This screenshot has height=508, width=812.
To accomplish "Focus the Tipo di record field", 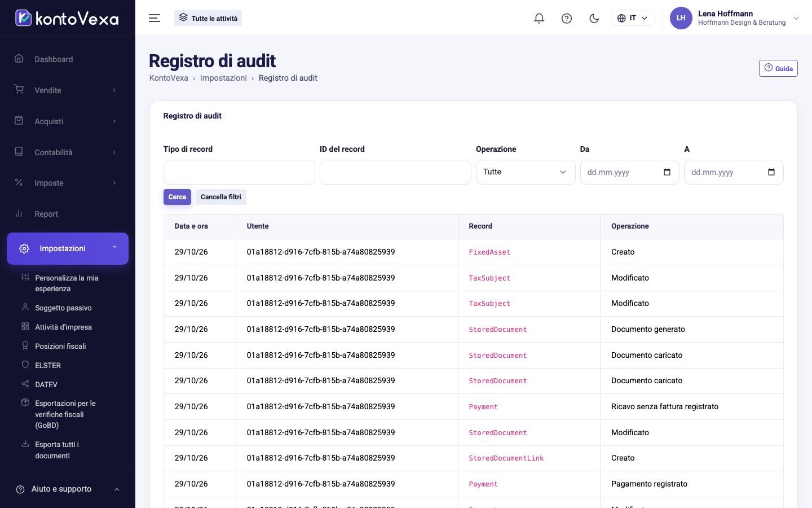I will click(239, 172).
